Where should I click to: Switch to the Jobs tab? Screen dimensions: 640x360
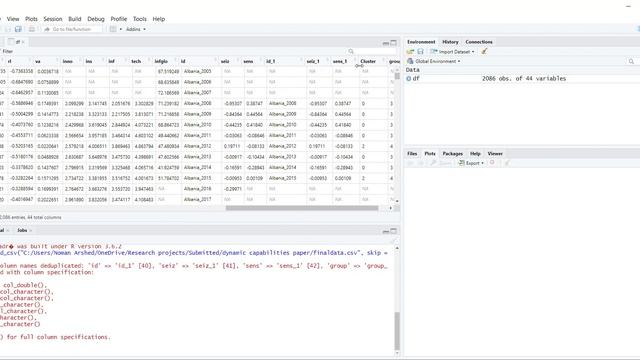(x=22, y=230)
